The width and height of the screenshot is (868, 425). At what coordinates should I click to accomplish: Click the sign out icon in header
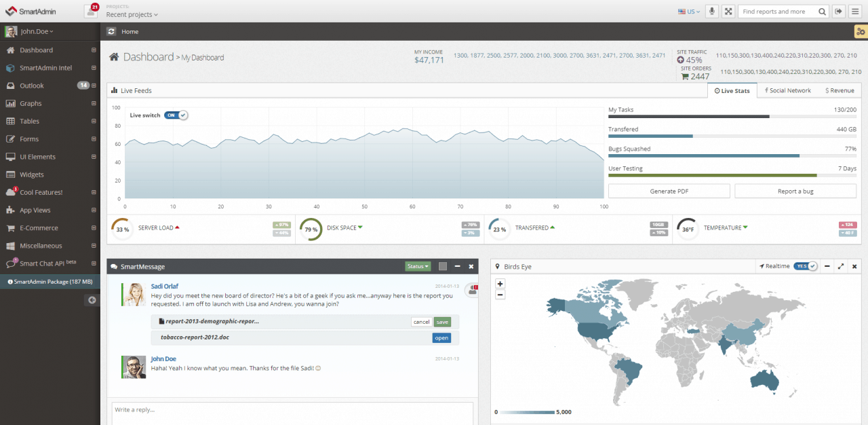[x=840, y=11]
